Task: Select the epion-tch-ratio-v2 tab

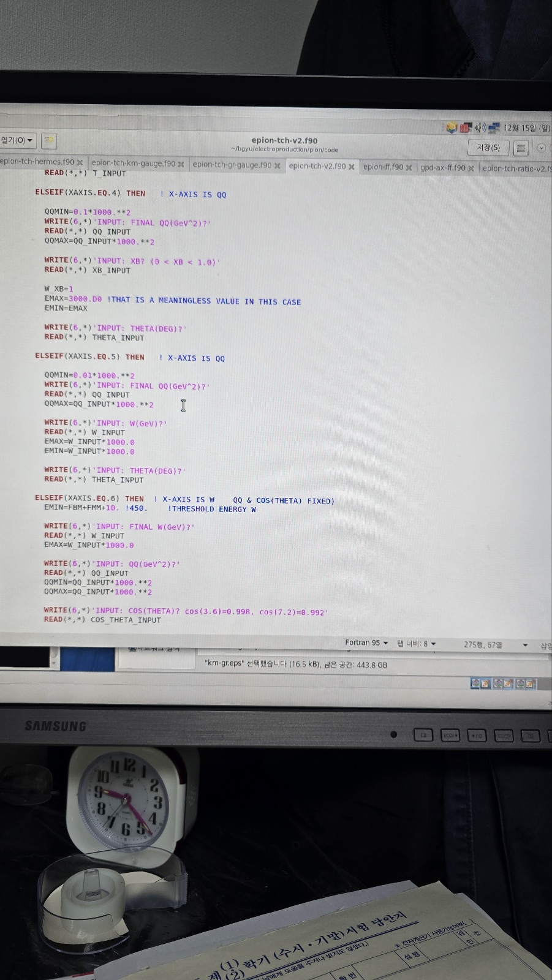Action: point(516,168)
